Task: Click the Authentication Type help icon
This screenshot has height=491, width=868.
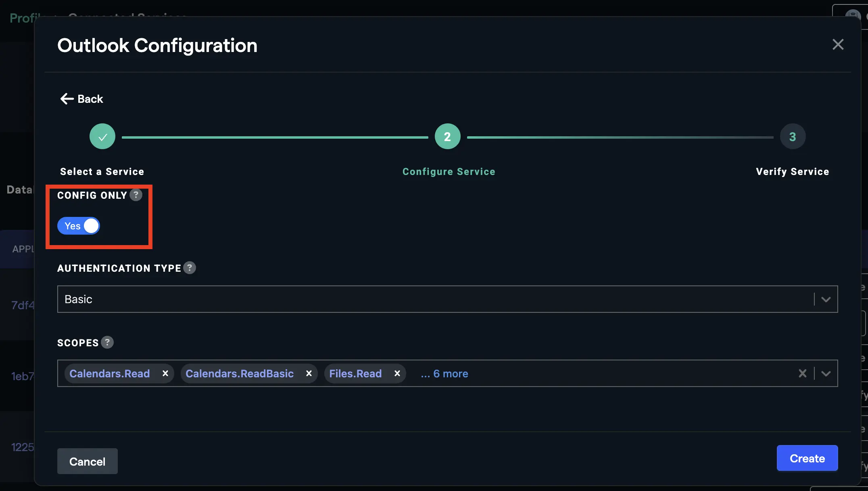Action: pyautogui.click(x=190, y=268)
